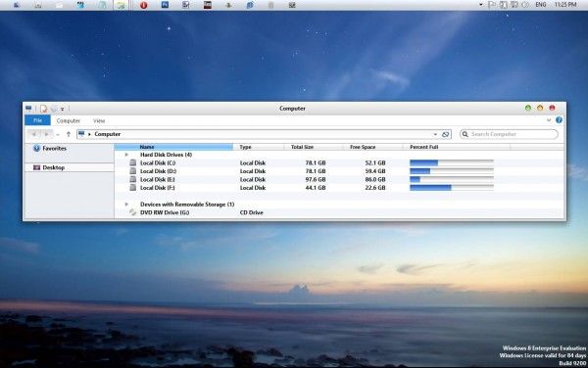Click the Back navigation arrow
This screenshot has height=368, width=588.
pos(33,134)
